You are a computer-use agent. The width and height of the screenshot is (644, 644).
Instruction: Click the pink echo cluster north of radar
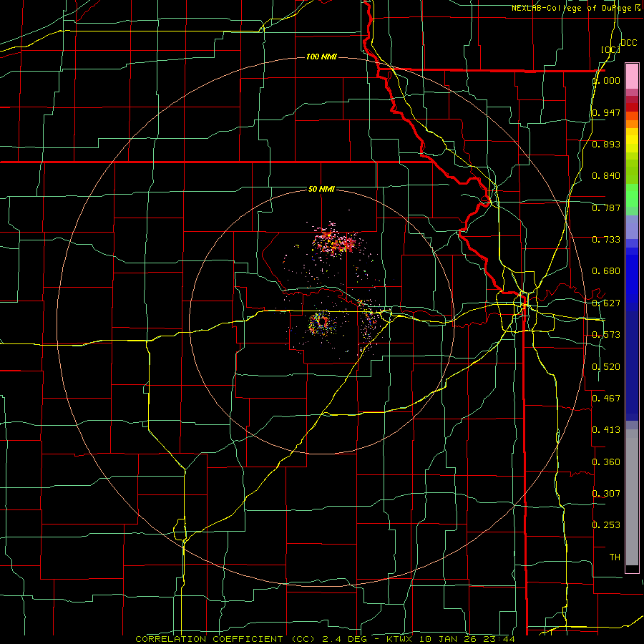pos(337,241)
